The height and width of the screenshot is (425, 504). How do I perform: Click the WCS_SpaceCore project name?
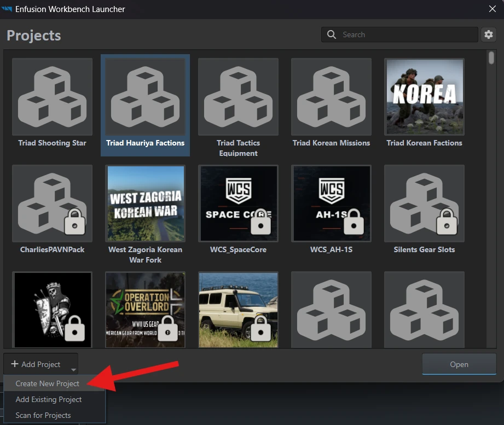238,249
